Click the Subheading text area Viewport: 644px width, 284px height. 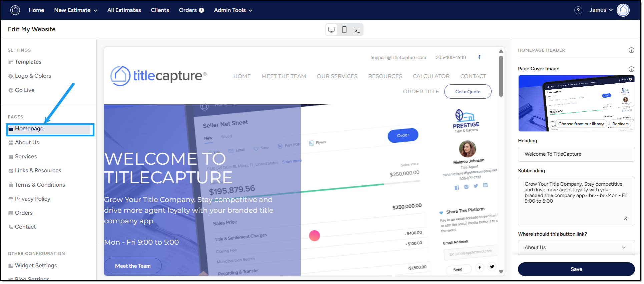[576, 201]
